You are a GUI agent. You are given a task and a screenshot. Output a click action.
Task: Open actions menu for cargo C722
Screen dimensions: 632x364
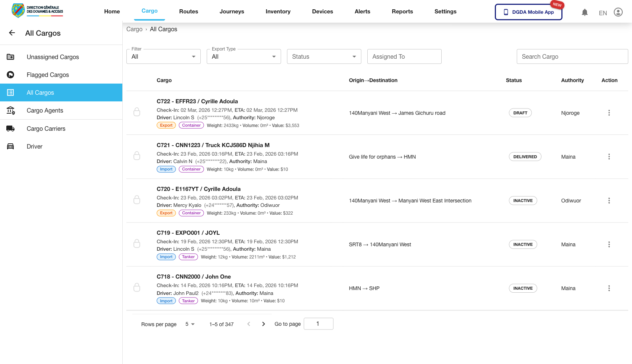[x=609, y=113]
